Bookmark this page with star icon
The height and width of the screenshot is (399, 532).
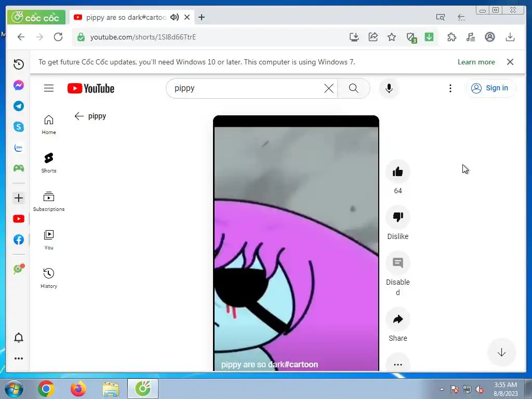392,37
